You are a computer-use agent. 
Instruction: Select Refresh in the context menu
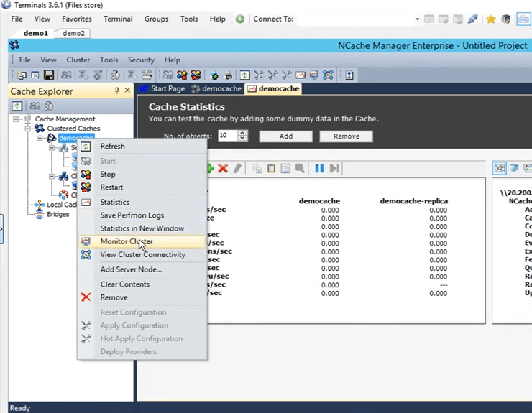tap(142, 147)
